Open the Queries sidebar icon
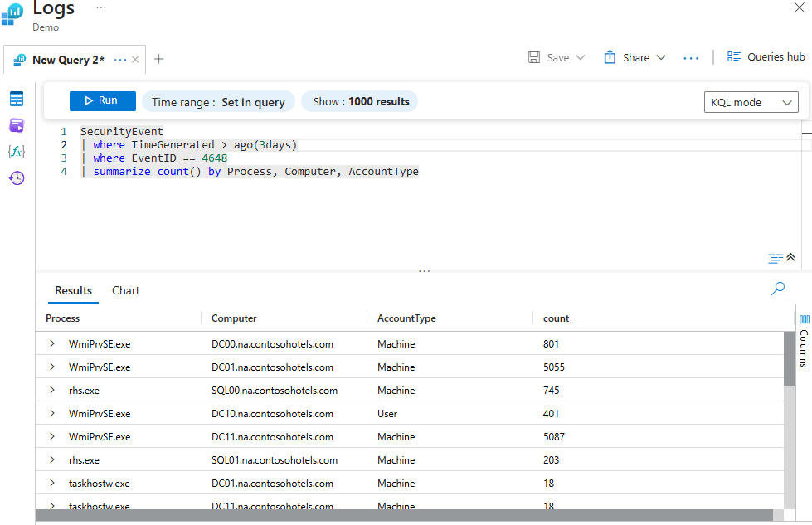 click(17, 124)
